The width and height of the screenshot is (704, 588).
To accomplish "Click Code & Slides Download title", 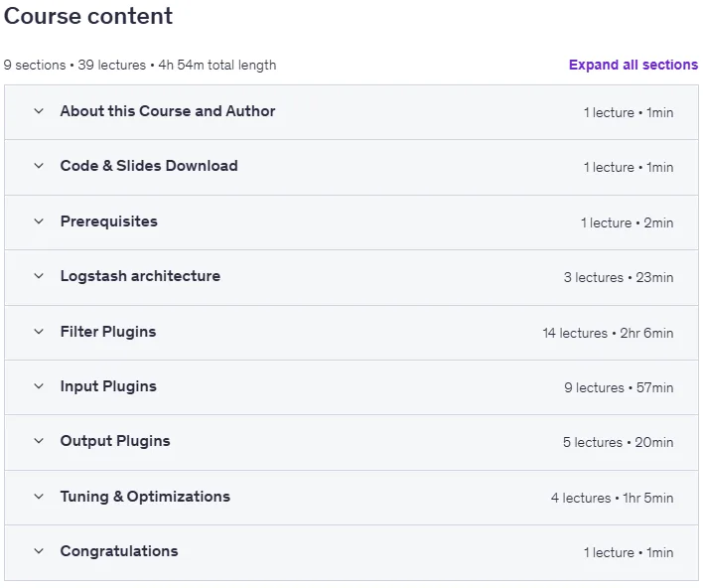I will (x=149, y=166).
